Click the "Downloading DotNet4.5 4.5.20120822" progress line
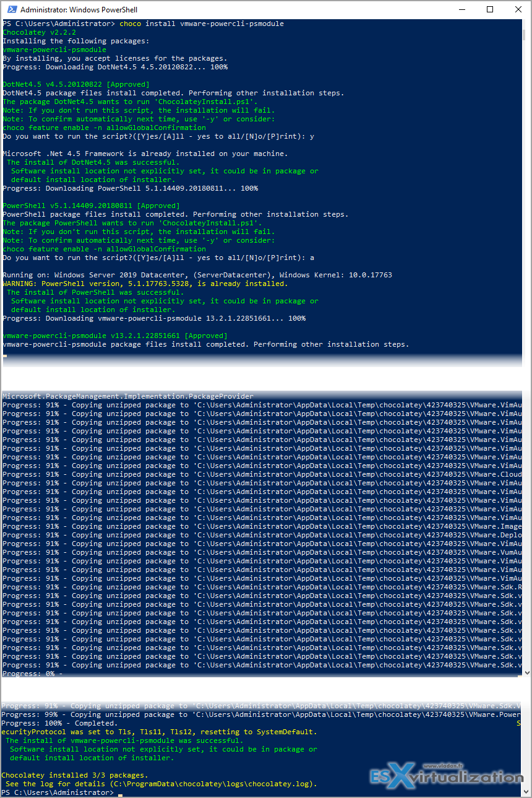This screenshot has height=798, width=532. click(x=115, y=67)
